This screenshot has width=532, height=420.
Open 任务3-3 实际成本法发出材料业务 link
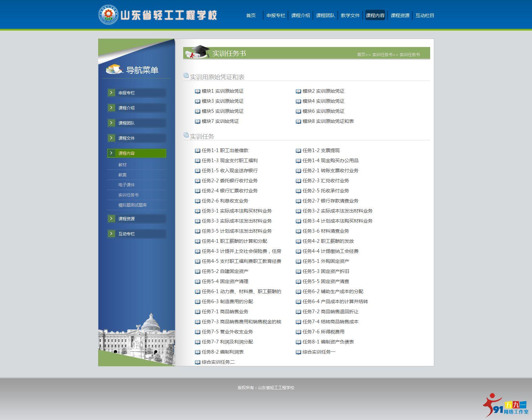[237, 221]
